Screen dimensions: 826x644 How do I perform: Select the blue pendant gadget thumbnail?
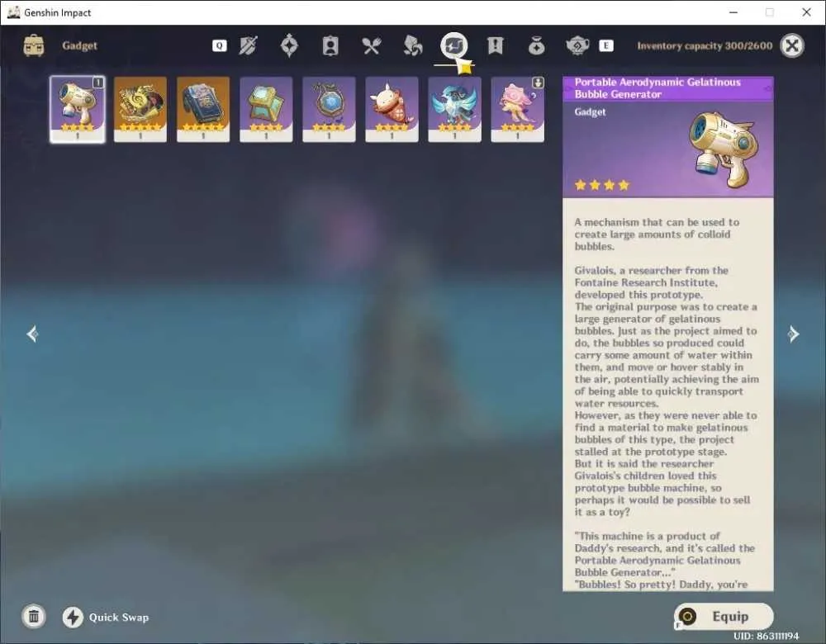[x=329, y=110]
